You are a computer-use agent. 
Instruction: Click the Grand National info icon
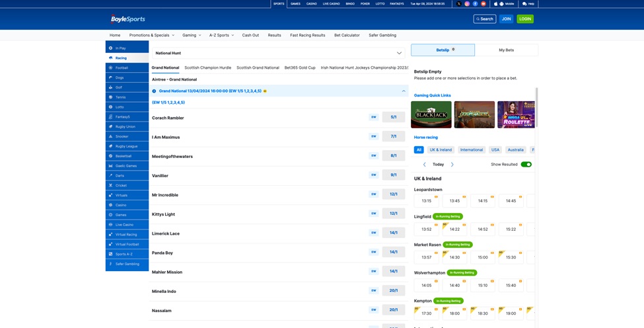(155, 91)
